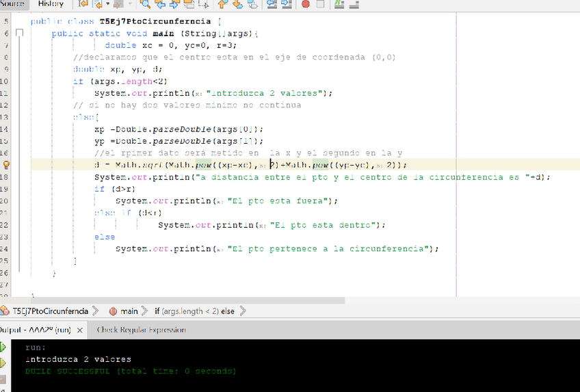Click the Previous Bookmark up-arrow icon
Viewport: 580px width, 392px height.
click(x=224, y=4)
